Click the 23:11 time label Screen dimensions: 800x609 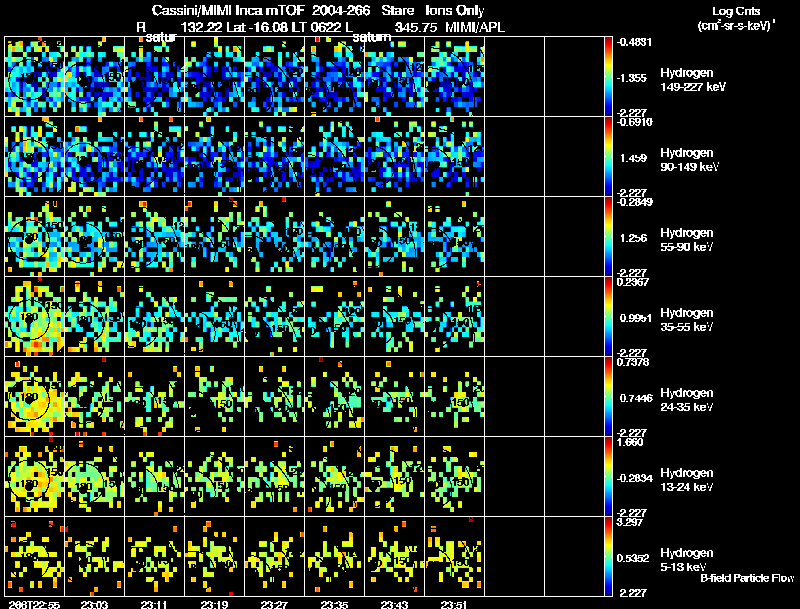click(154, 605)
